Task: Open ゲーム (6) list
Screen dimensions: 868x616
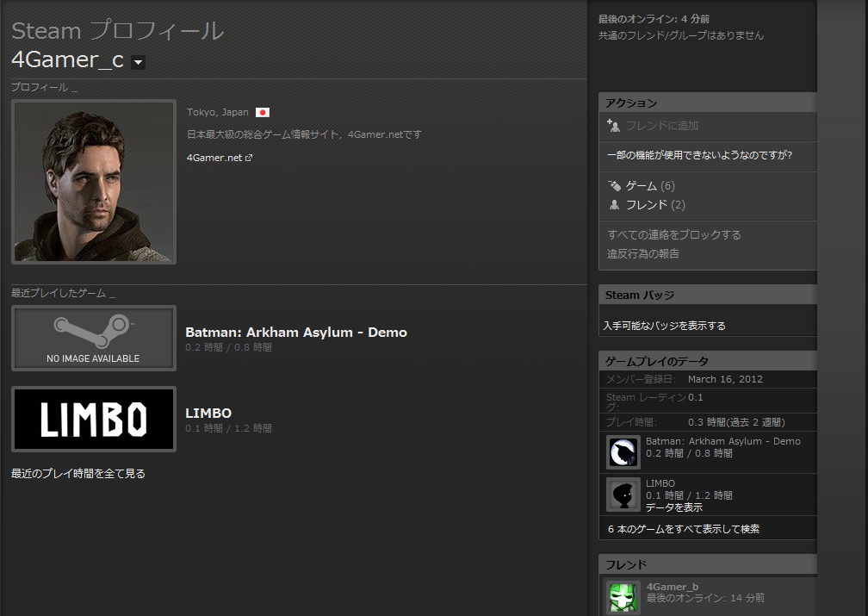Action: point(650,185)
